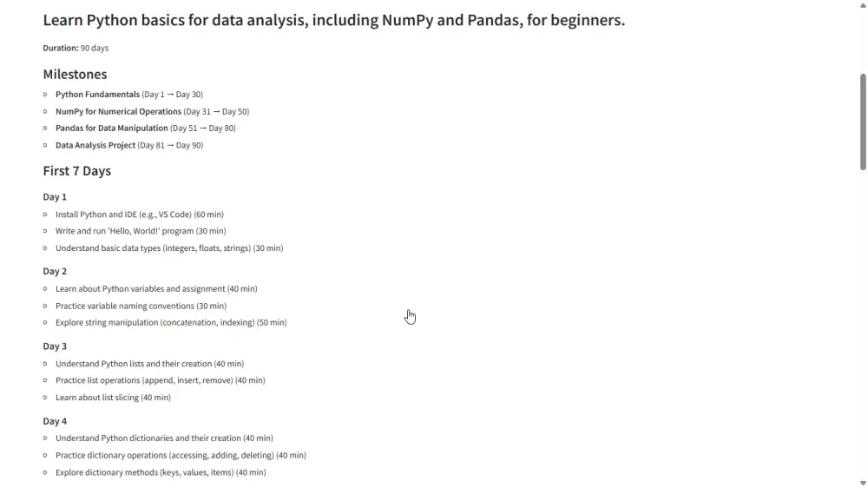
Task: Click the Day 2 heading
Action: [55, 271]
